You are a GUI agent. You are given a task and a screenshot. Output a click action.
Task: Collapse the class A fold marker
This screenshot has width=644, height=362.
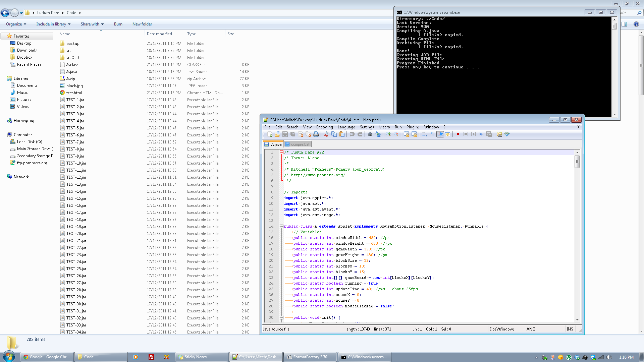[x=281, y=227]
